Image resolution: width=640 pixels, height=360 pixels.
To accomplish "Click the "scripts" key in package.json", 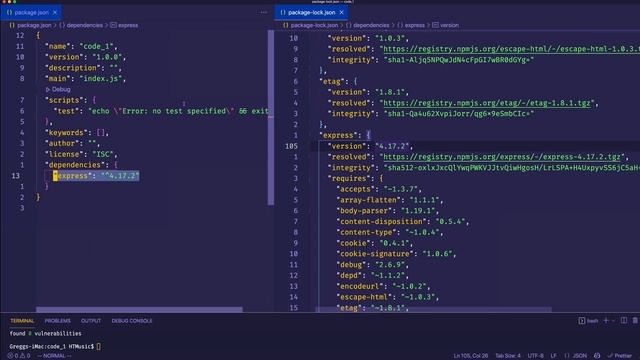I will click(x=64, y=100).
